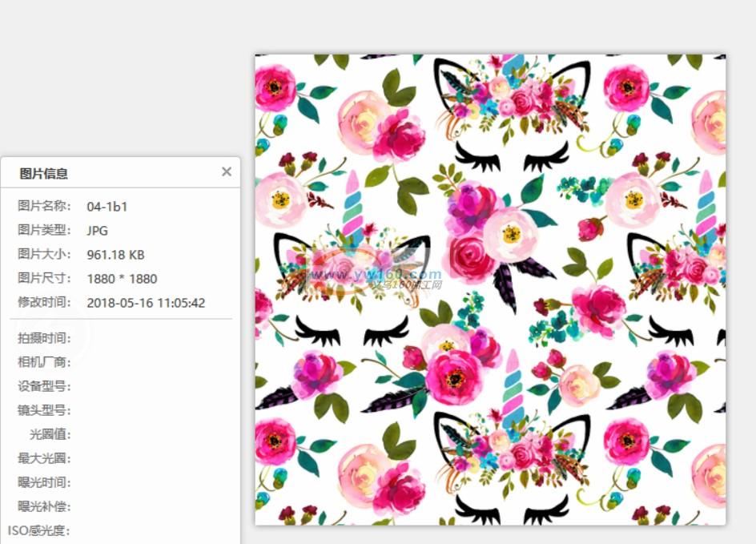The image size is (756, 544).
Task: Click the ISO感光度 label
Action: point(39,530)
